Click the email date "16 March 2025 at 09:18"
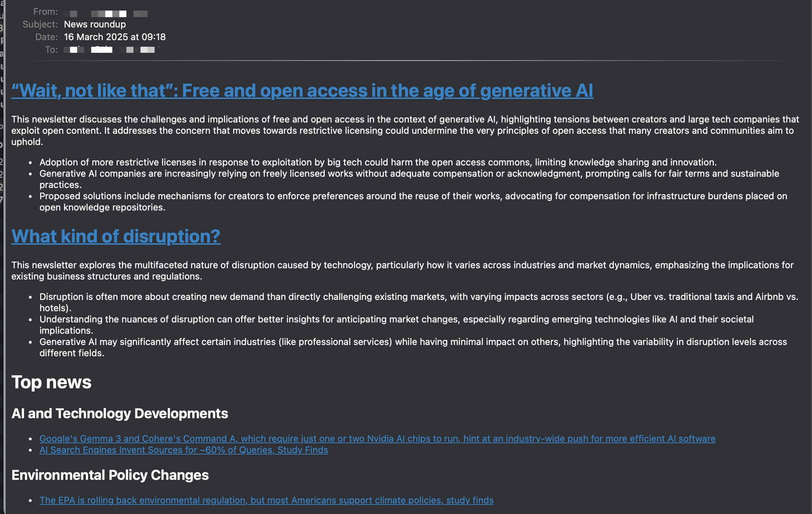The image size is (812, 514). [114, 37]
